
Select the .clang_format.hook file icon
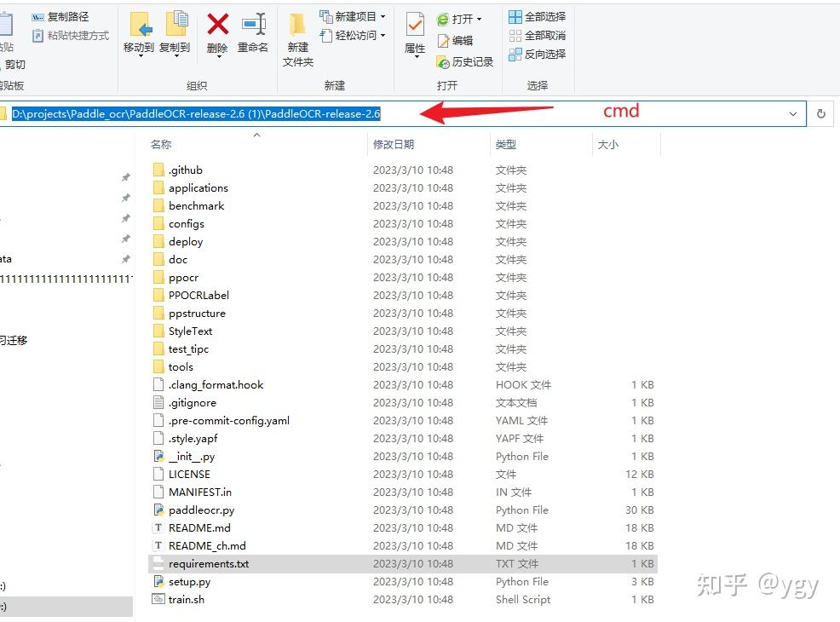coord(158,384)
